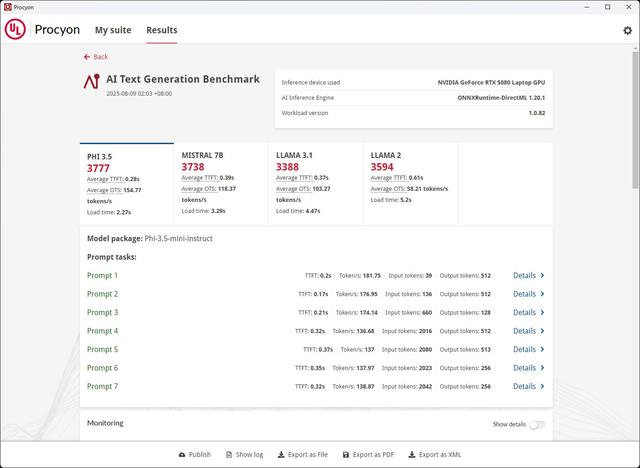This screenshot has width=640, height=468.
Task: Click the Export as File download icon
Action: point(281,455)
